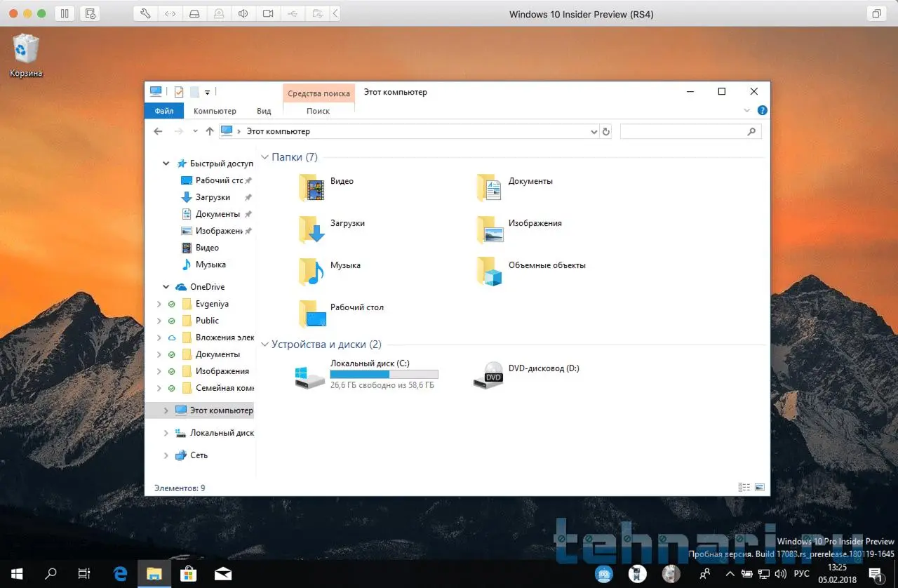Image resolution: width=898 pixels, height=588 pixels.
Task: Click the Explorer search input field
Action: [x=690, y=131]
